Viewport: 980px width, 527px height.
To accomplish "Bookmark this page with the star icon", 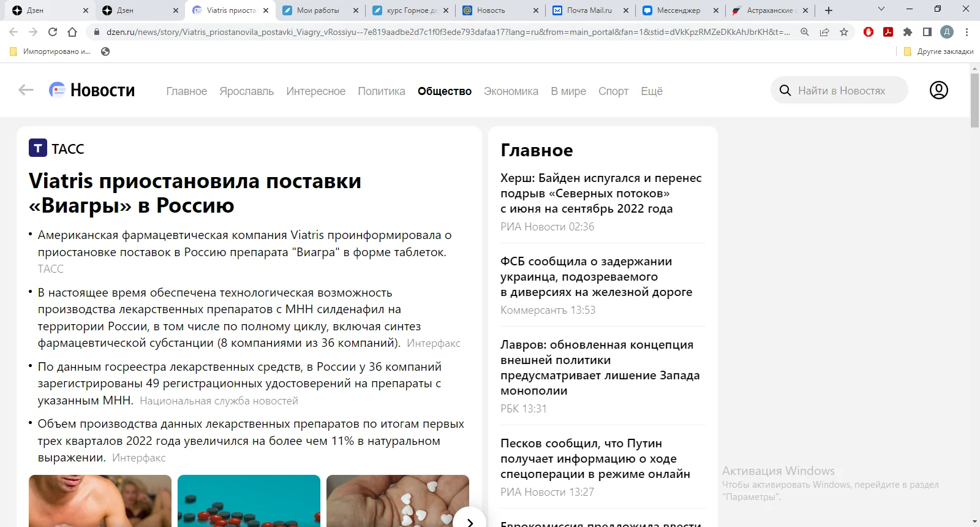I will (x=844, y=32).
